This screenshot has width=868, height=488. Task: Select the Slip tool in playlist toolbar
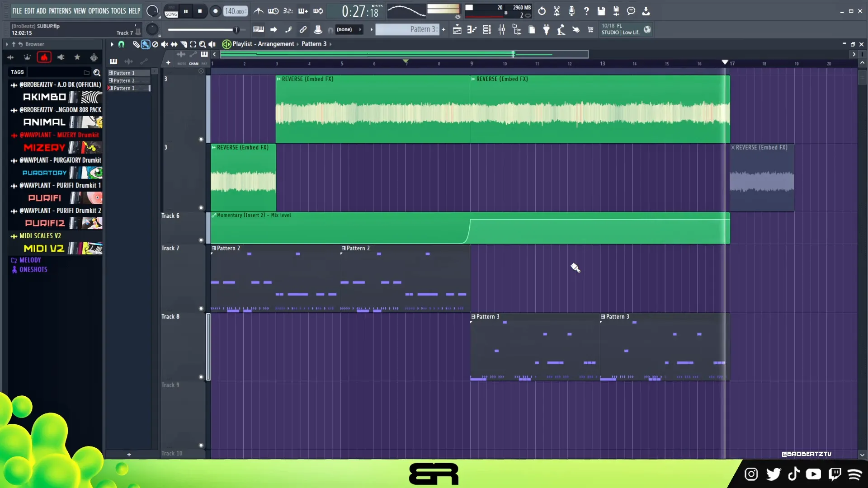(x=174, y=44)
